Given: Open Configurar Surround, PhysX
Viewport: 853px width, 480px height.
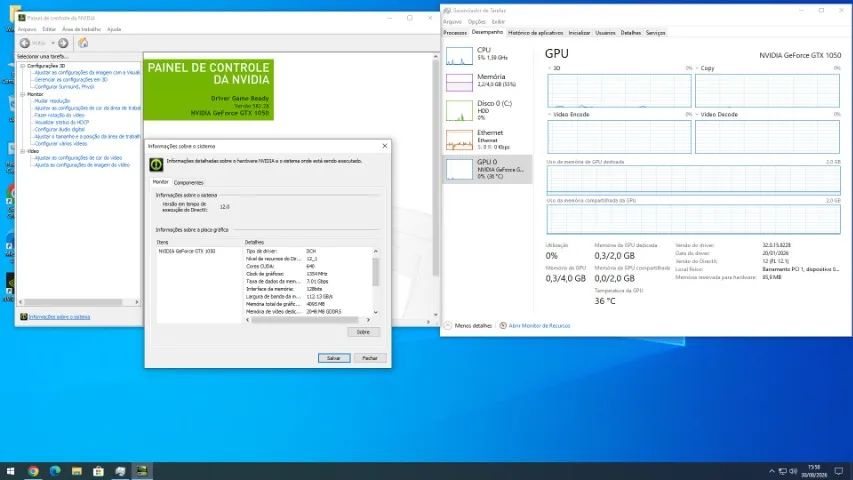Looking at the screenshot, I should [64, 87].
